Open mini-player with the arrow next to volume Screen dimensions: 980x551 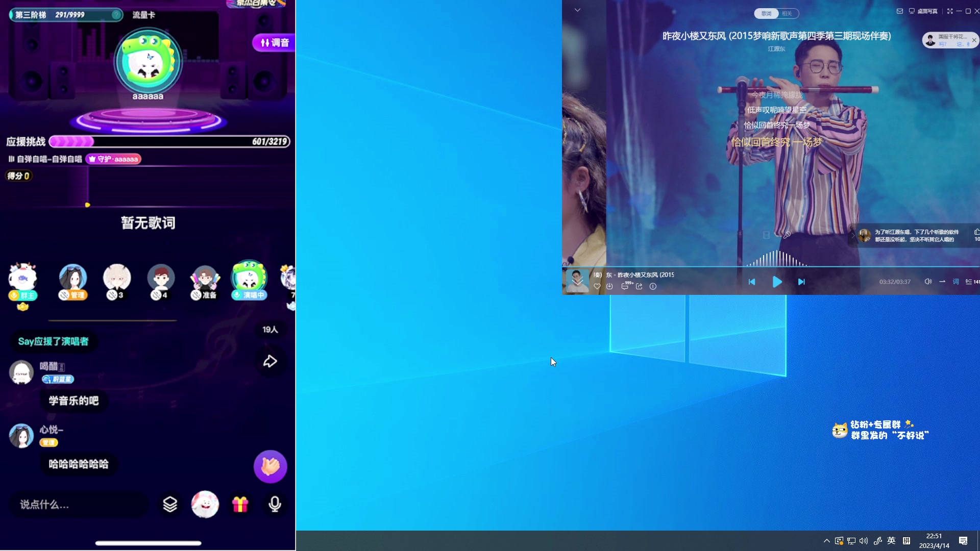(942, 281)
